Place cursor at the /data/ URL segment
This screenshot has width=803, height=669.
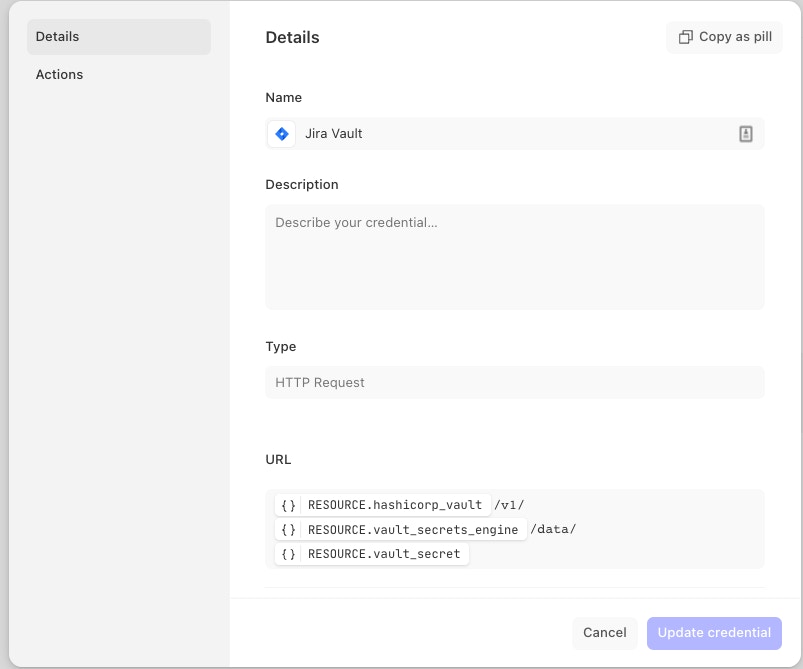[553, 529]
